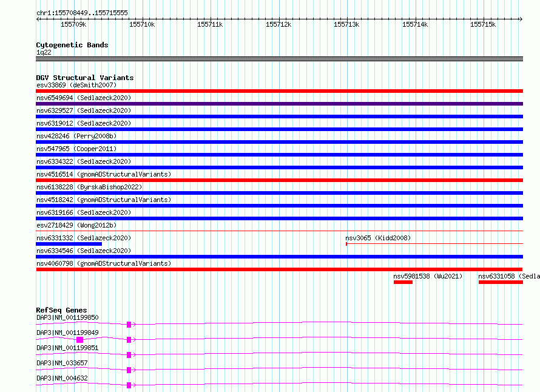Click the Cytogenetic Bands track title
The width and height of the screenshot is (540, 392).
coord(72,45)
